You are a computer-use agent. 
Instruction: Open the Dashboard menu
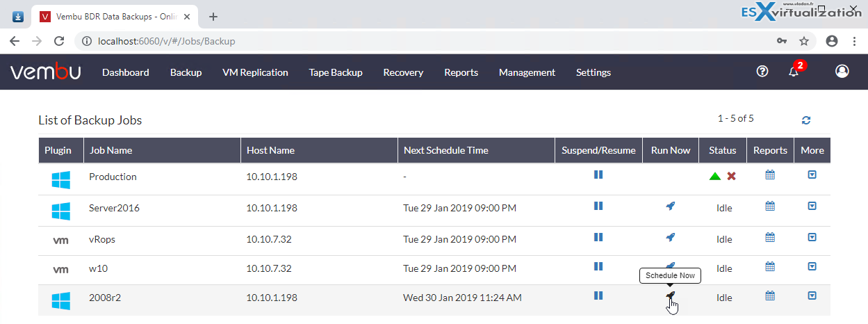126,72
